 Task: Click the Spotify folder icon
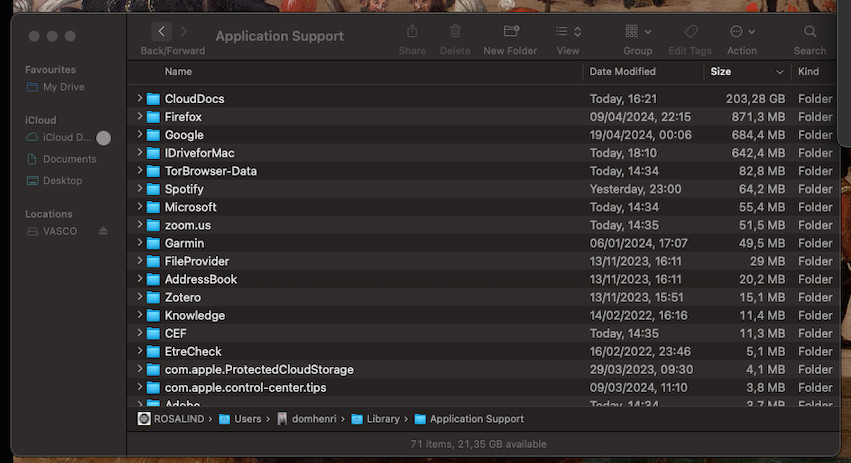coord(154,189)
